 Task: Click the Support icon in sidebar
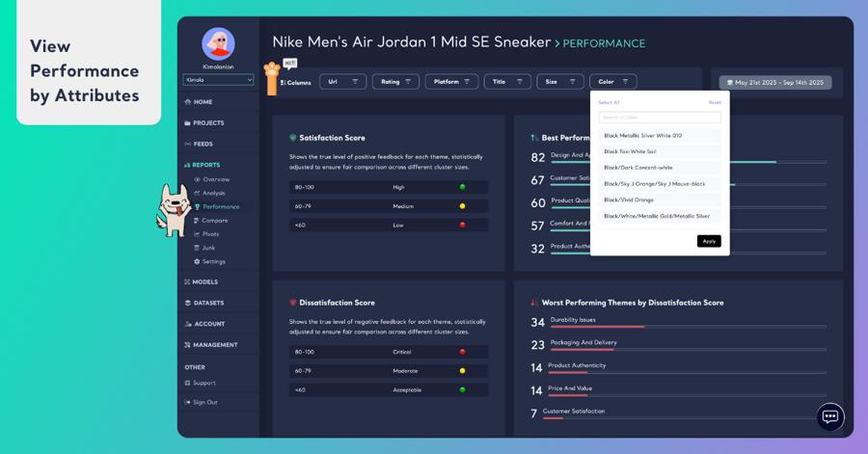tap(187, 383)
